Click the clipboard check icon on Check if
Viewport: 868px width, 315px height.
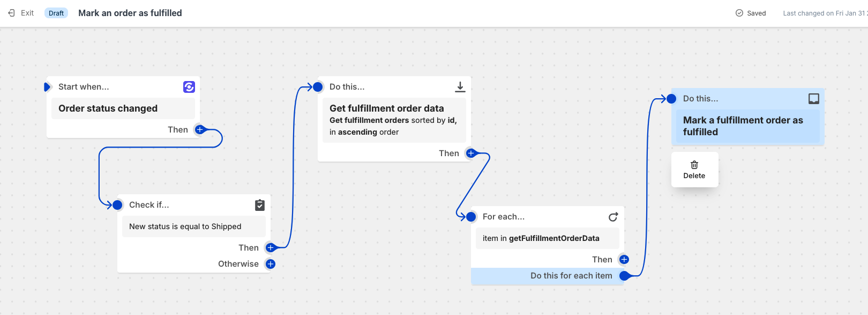click(x=260, y=205)
